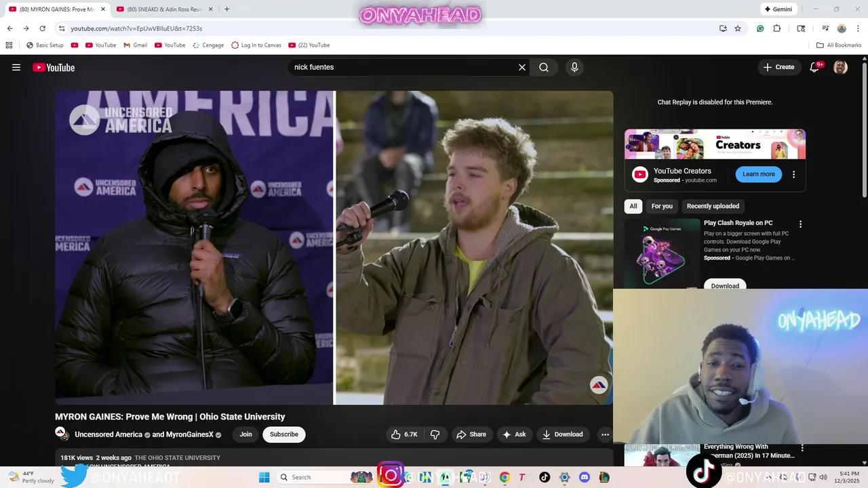868x488 pixels.
Task: Select the Recently uploaded chip
Action: [713, 206]
